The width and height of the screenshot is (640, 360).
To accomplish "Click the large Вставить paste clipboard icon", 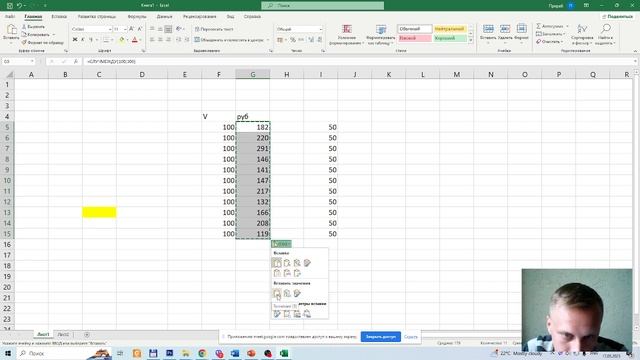I will pos(11,29).
